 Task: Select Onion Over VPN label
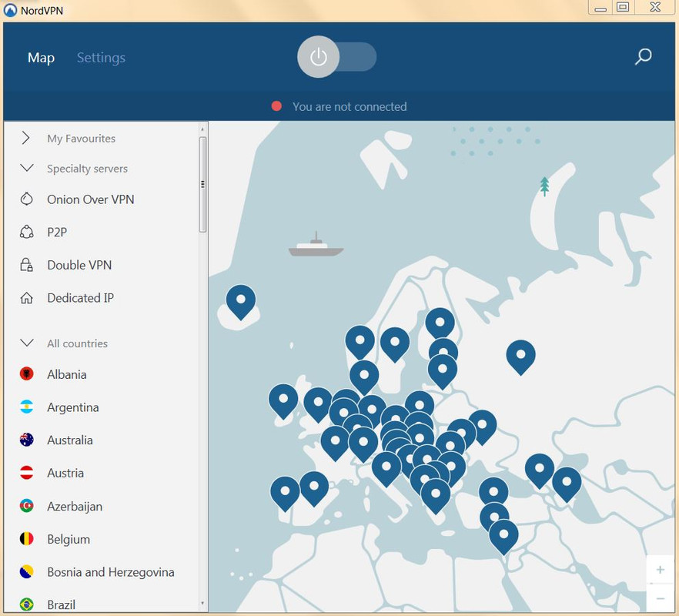pos(91,199)
